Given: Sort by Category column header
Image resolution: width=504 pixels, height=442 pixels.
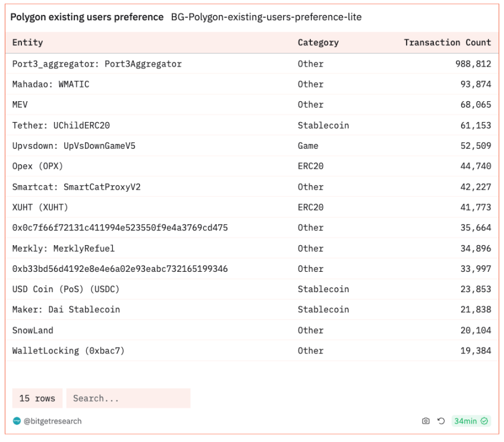Looking at the screenshot, I should pyautogui.click(x=318, y=43).
